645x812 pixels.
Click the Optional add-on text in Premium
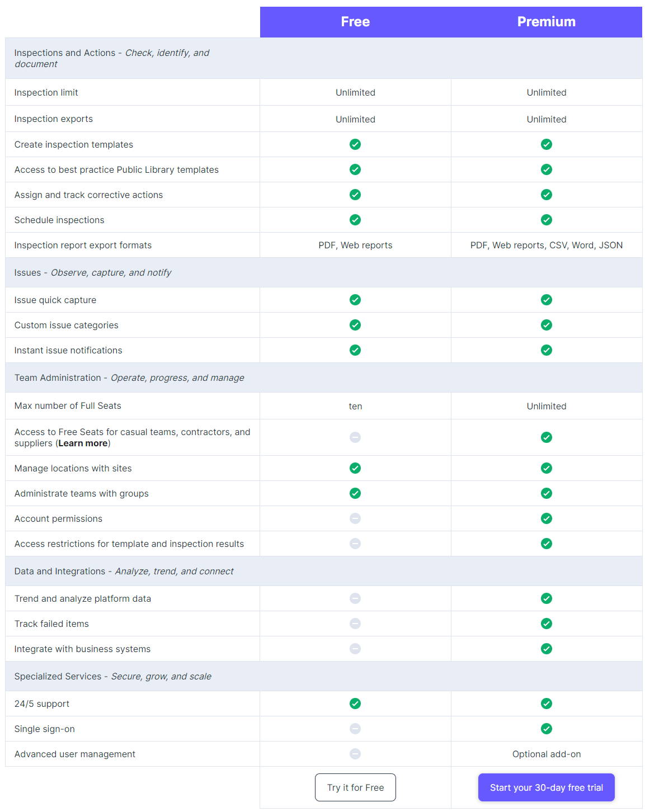point(547,754)
